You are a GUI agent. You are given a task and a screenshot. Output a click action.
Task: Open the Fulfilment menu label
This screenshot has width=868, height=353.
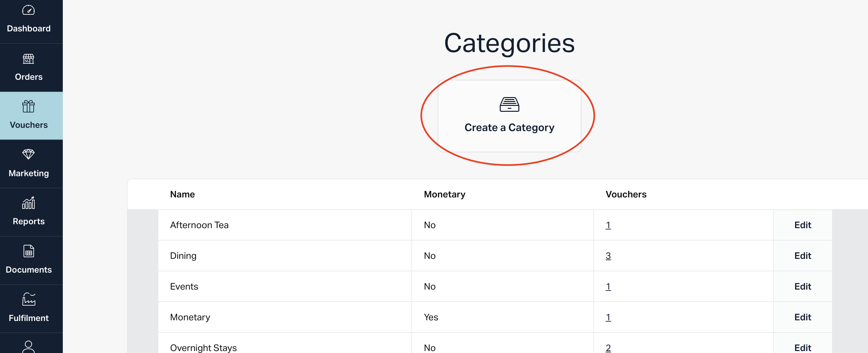(x=29, y=318)
